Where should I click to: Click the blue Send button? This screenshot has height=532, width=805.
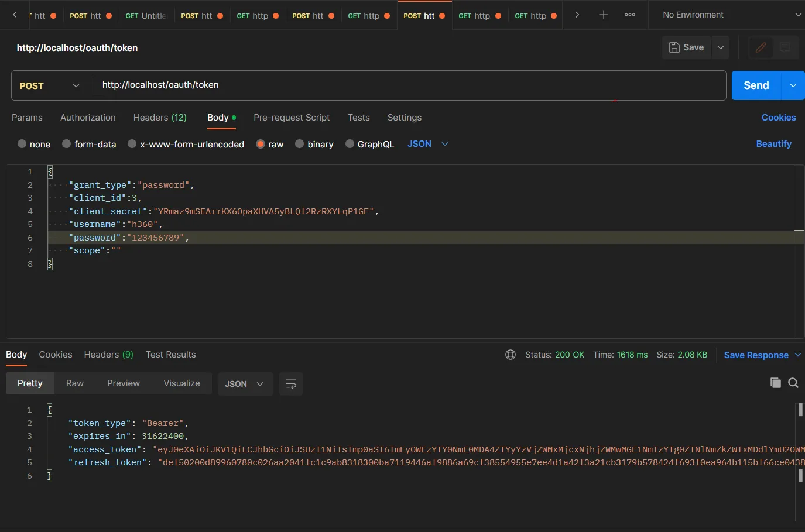pyautogui.click(x=756, y=85)
